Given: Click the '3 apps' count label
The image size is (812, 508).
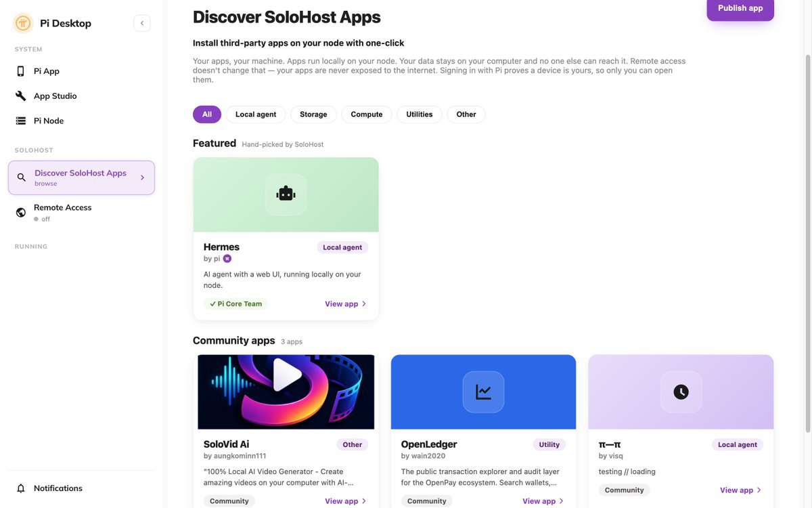Looking at the screenshot, I should pos(292,342).
